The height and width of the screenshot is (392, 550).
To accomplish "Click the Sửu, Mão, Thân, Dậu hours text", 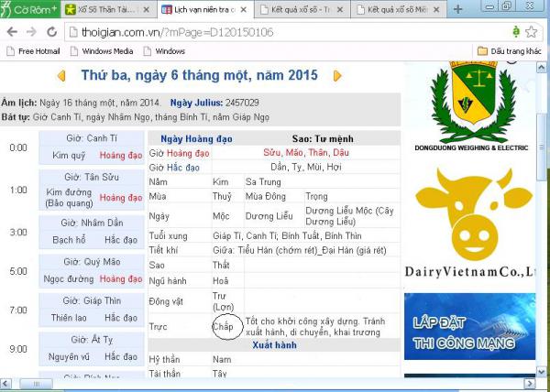I will 306,153.
